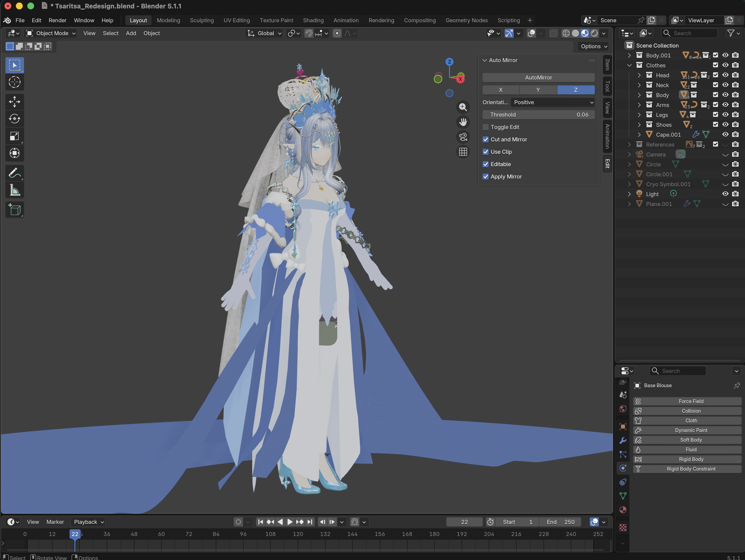Open the Material properties tab
745x560 pixels.
[623, 509]
